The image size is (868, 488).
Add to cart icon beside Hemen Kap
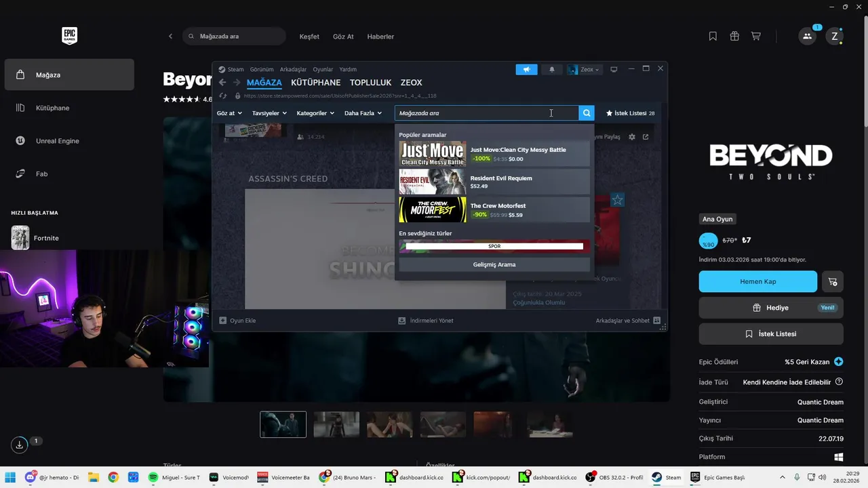point(833,281)
